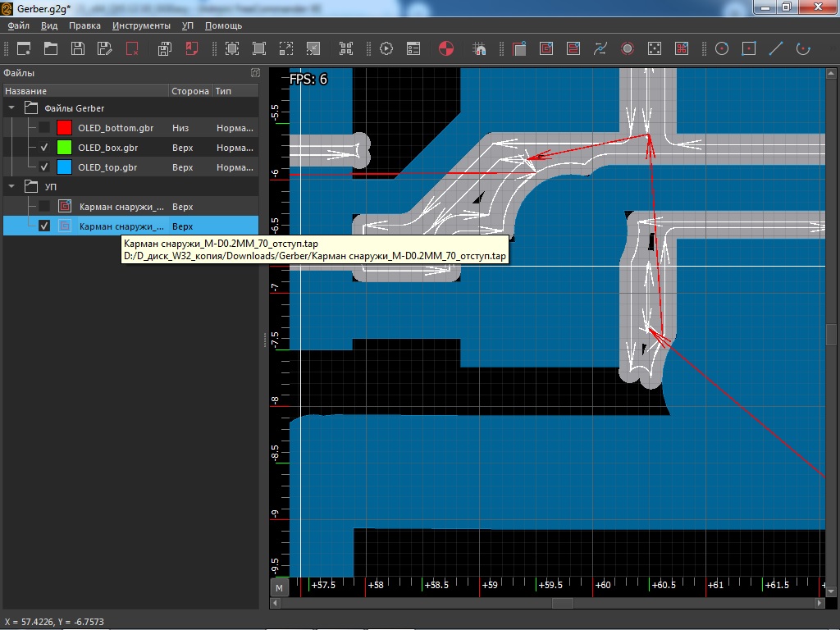Collapse the Файлы Gerber tree group

pos(12,108)
